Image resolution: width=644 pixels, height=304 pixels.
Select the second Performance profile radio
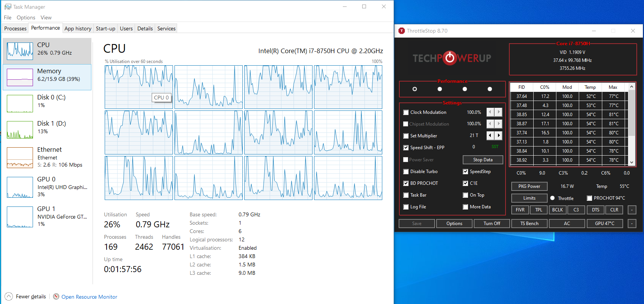440,89
